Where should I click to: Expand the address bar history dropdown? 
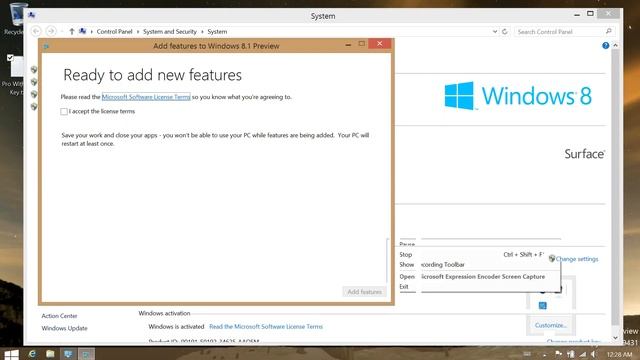[495, 31]
